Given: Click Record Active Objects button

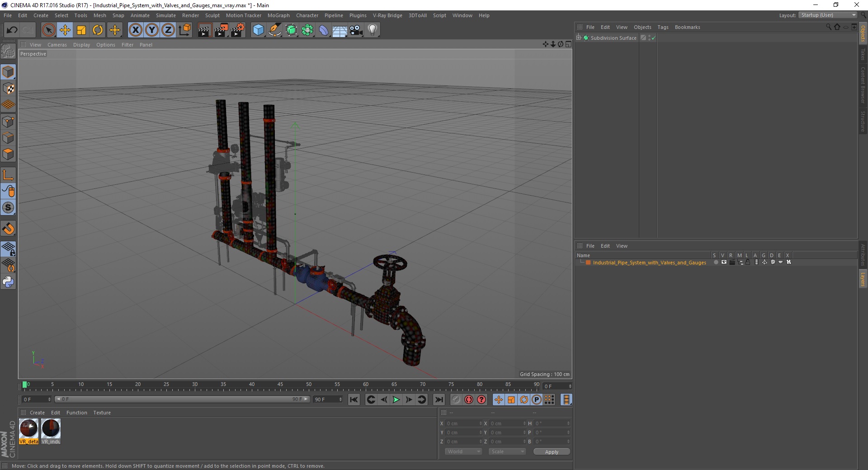Looking at the screenshot, I should pyautogui.click(x=456, y=399).
